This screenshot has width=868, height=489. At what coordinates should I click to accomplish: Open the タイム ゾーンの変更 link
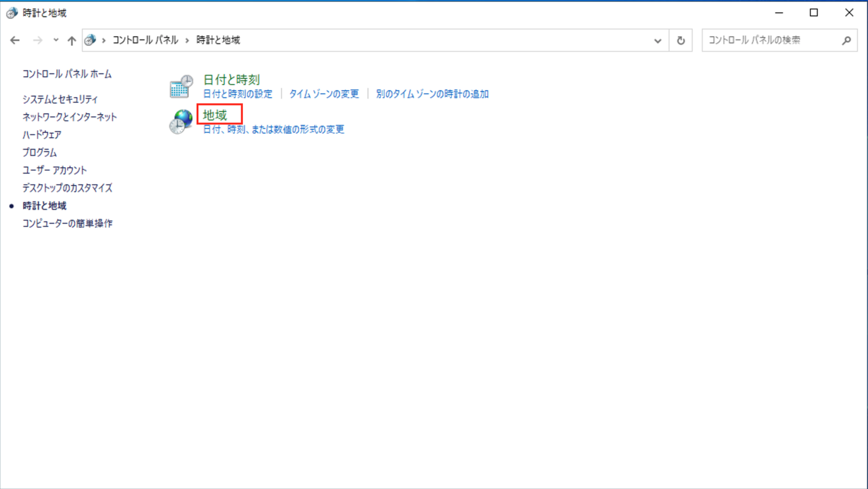pyautogui.click(x=323, y=94)
